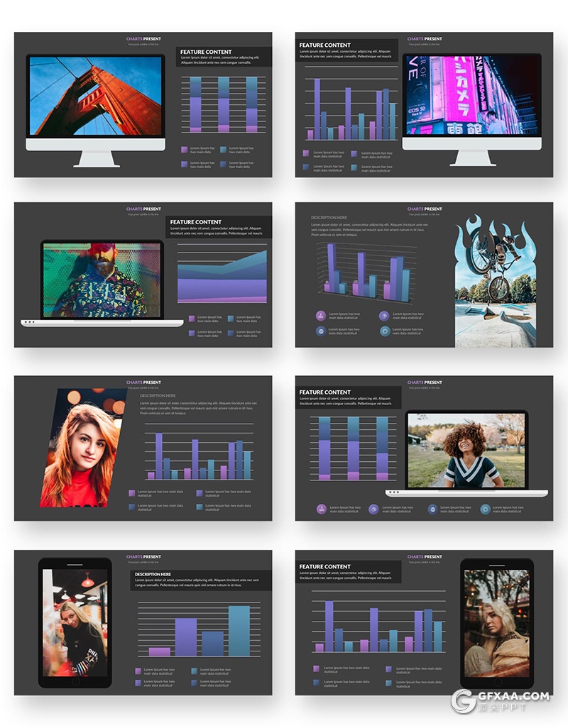Click the Feature Content heading on bridge slide
Screen dimensions: 568x728
(x=206, y=52)
